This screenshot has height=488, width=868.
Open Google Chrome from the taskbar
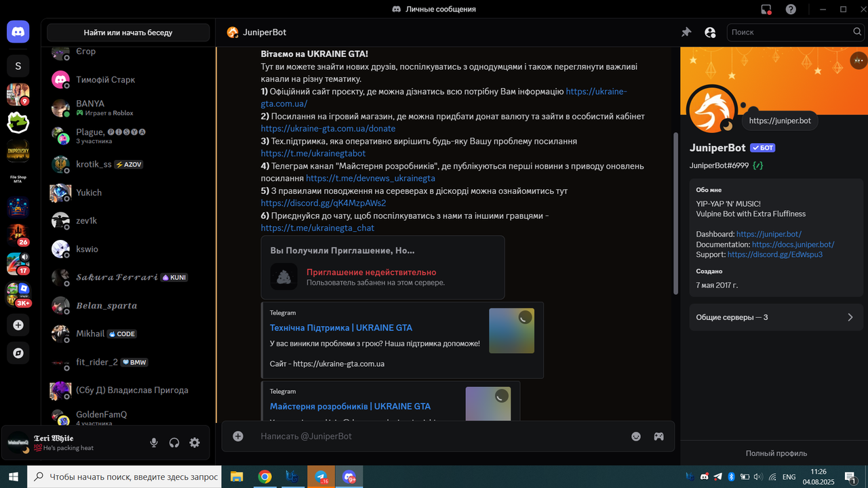coord(264,476)
